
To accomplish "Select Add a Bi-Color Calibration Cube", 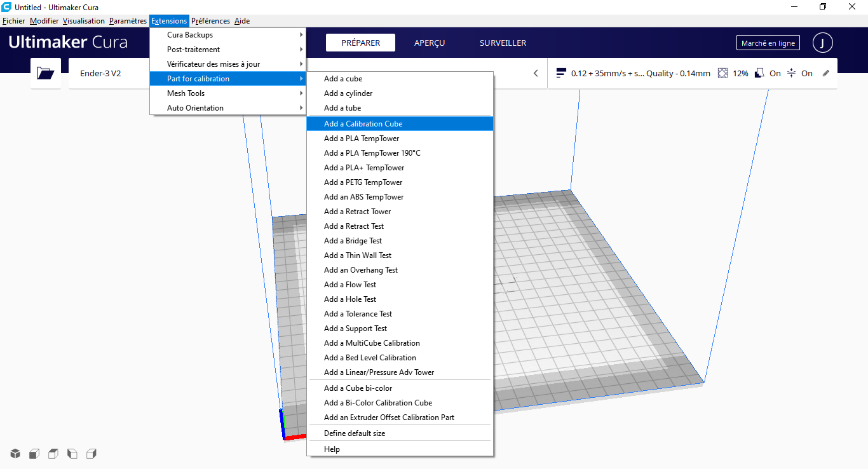I will click(400, 403).
